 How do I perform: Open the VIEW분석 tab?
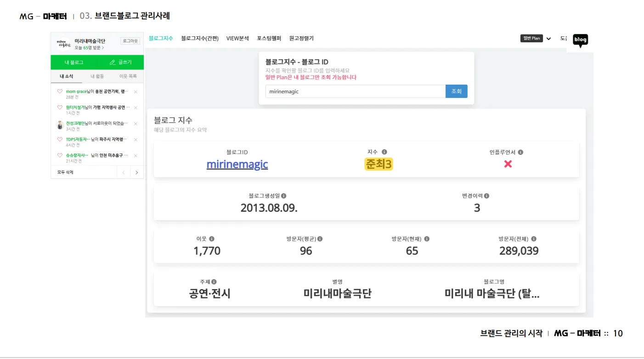[x=237, y=38]
